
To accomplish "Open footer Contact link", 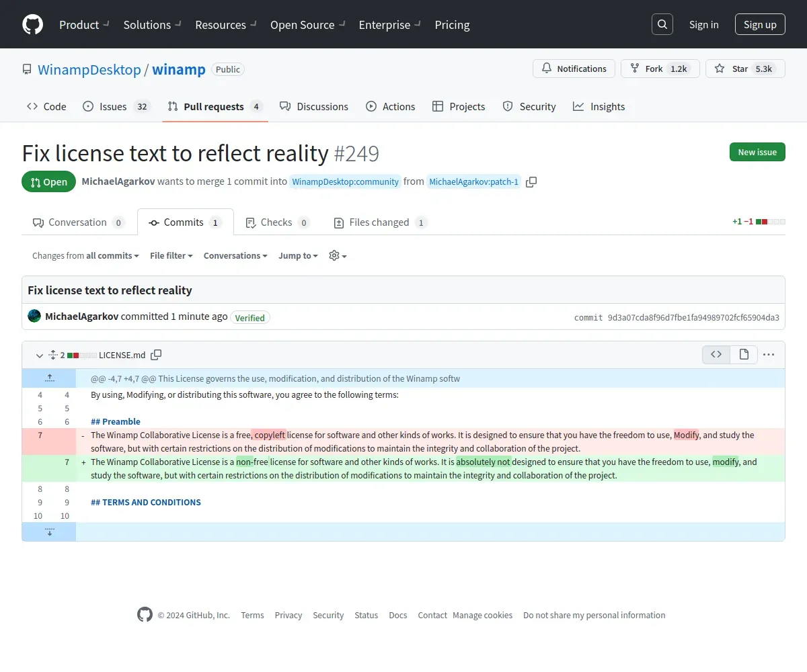I will (x=432, y=615).
